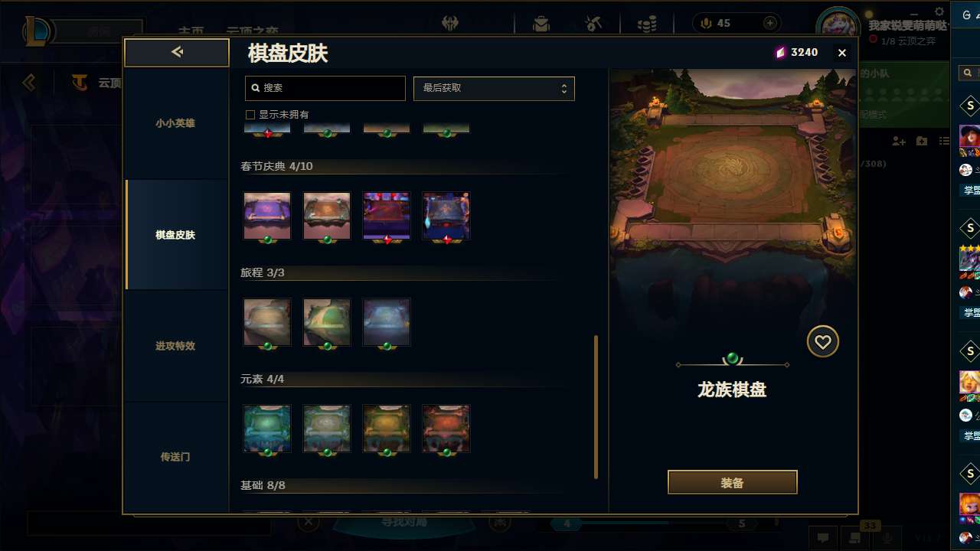Screen dimensions: 980x551
Task: Select the red-orange 元素 board thumbnail
Action: pos(446,429)
